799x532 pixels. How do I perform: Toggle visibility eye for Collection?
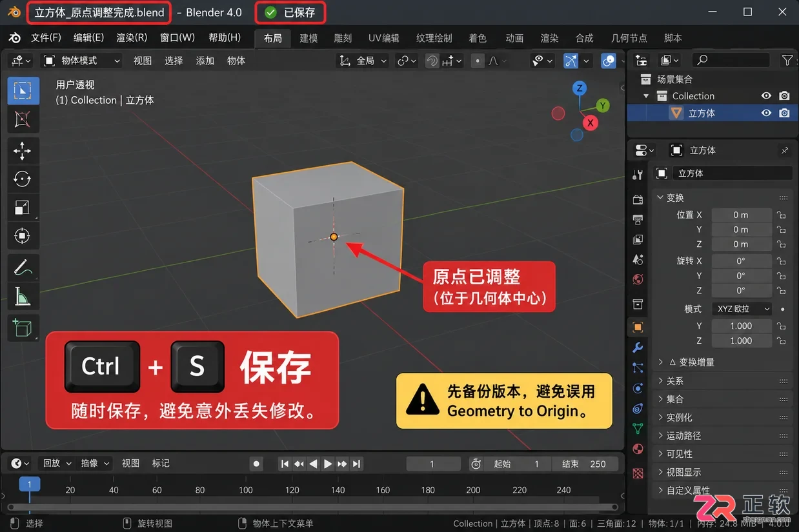766,96
